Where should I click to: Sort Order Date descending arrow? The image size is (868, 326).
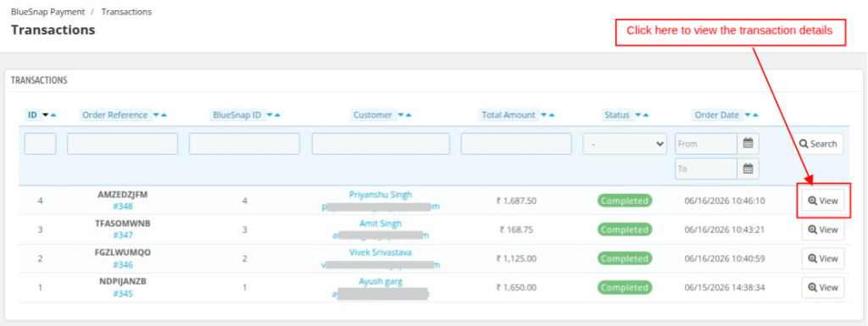point(748,115)
